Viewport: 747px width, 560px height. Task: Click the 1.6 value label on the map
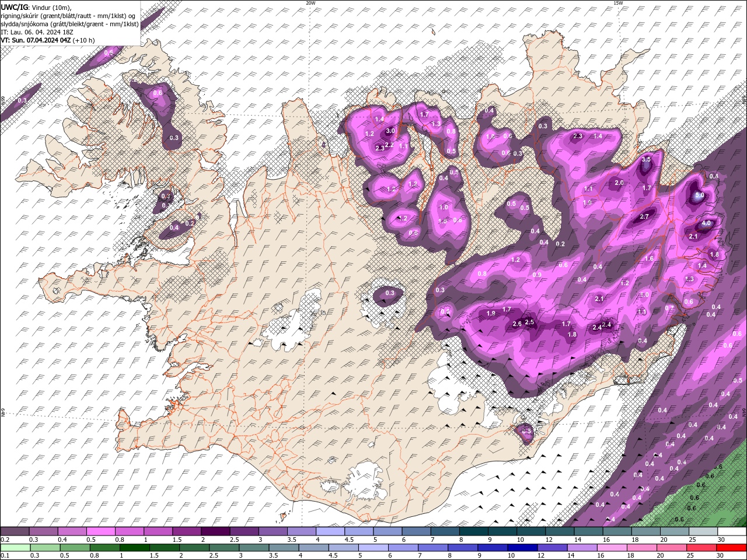649,258
